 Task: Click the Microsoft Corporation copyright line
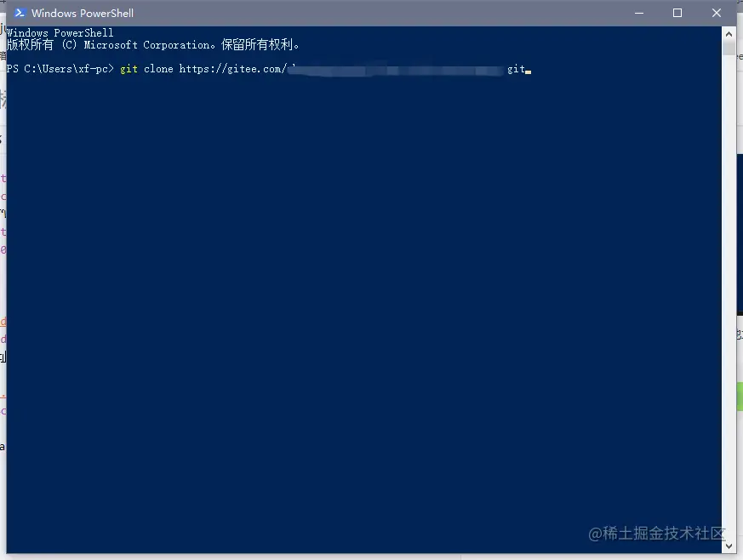click(152, 45)
